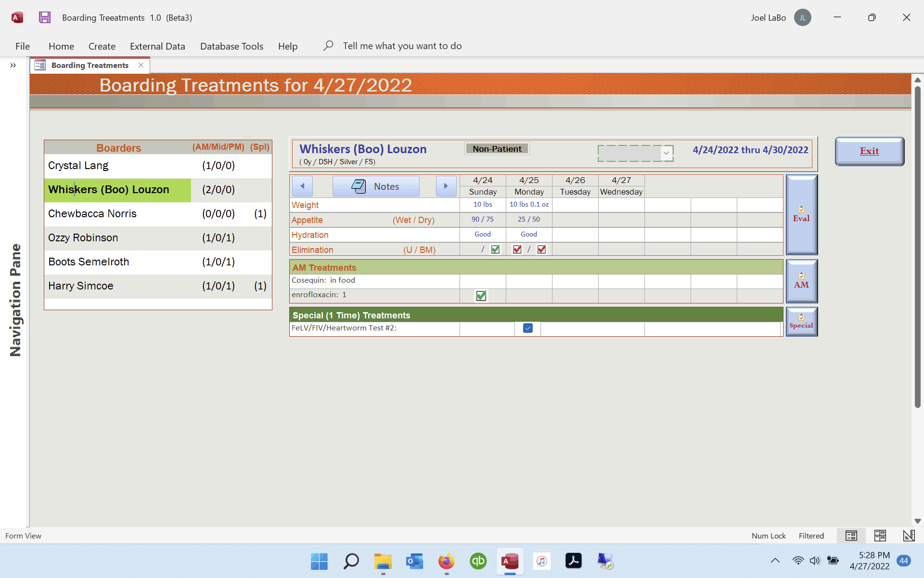The width and height of the screenshot is (924, 578).
Task: Open the Notes button
Action: (376, 186)
